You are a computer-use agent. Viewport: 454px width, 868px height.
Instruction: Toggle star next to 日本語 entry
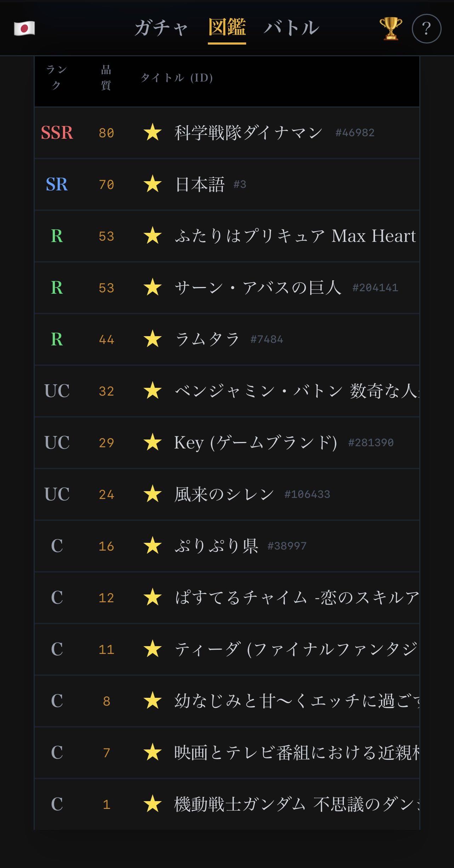[x=153, y=184]
